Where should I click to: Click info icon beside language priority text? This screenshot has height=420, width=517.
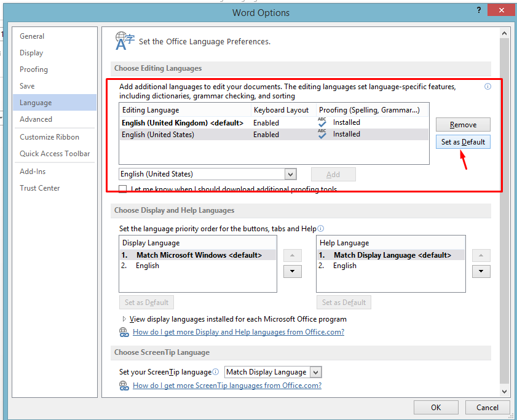pyautogui.click(x=320, y=228)
